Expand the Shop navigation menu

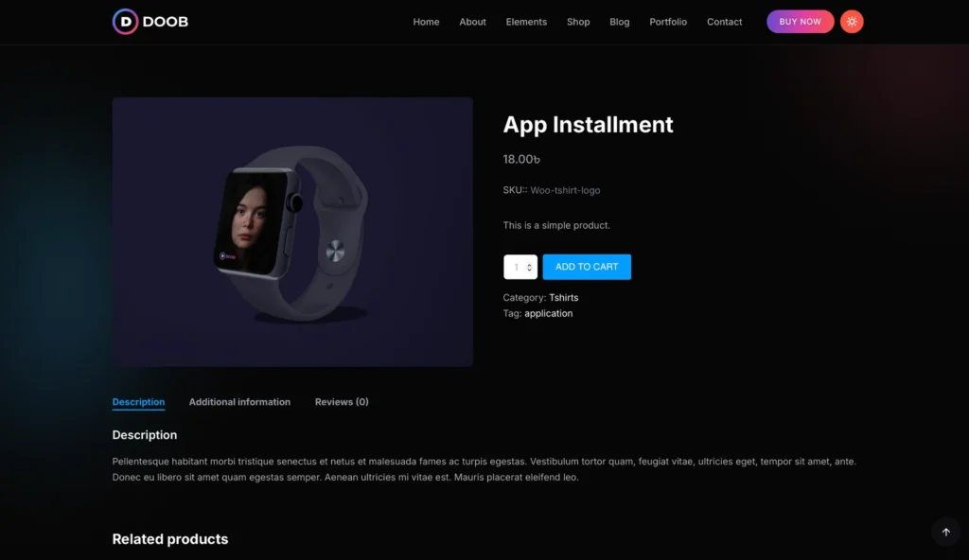click(x=578, y=22)
